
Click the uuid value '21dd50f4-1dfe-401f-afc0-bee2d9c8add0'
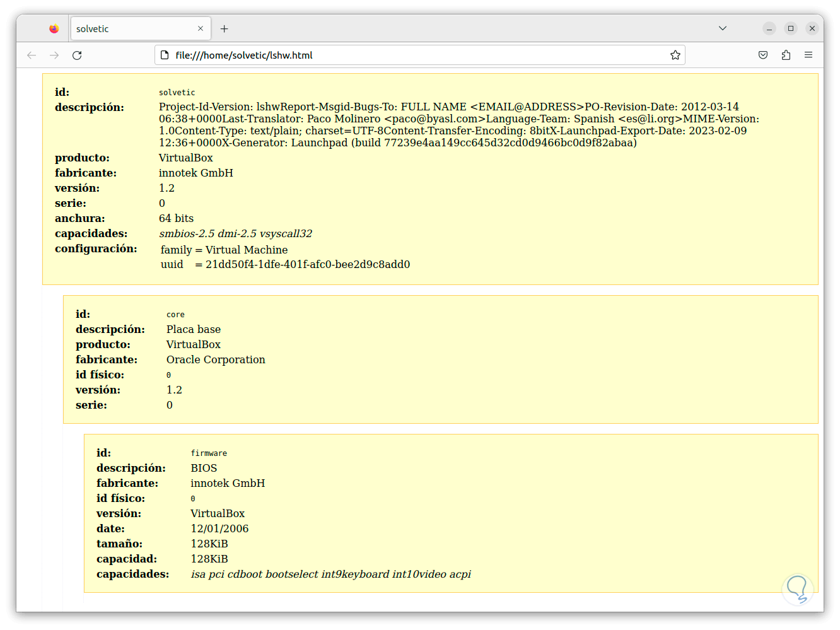[308, 264]
